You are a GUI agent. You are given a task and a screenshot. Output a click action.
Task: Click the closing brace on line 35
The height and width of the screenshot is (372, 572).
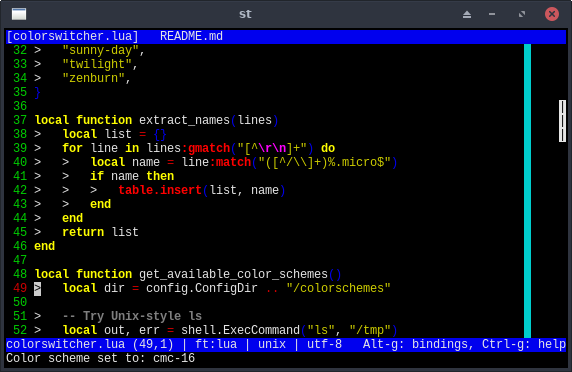pyautogui.click(x=38, y=92)
